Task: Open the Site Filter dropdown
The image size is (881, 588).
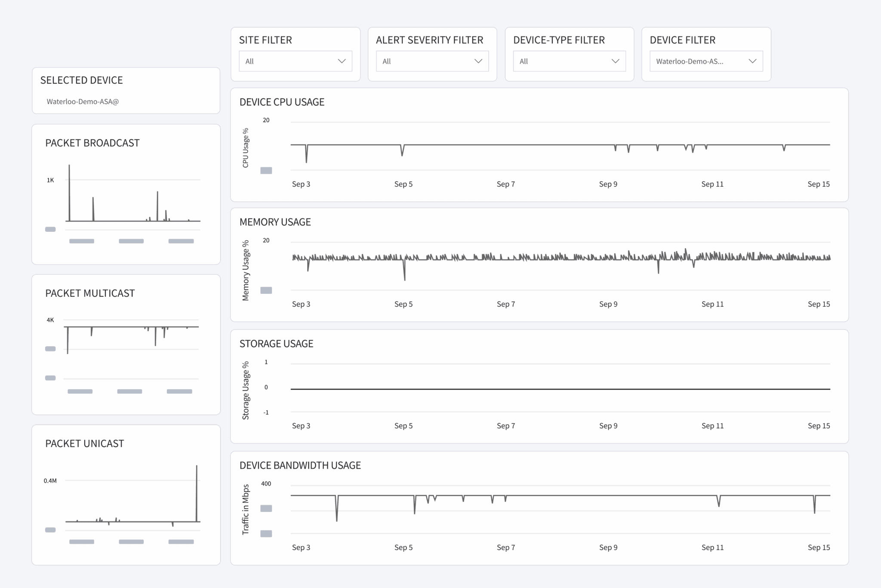Action: (295, 61)
